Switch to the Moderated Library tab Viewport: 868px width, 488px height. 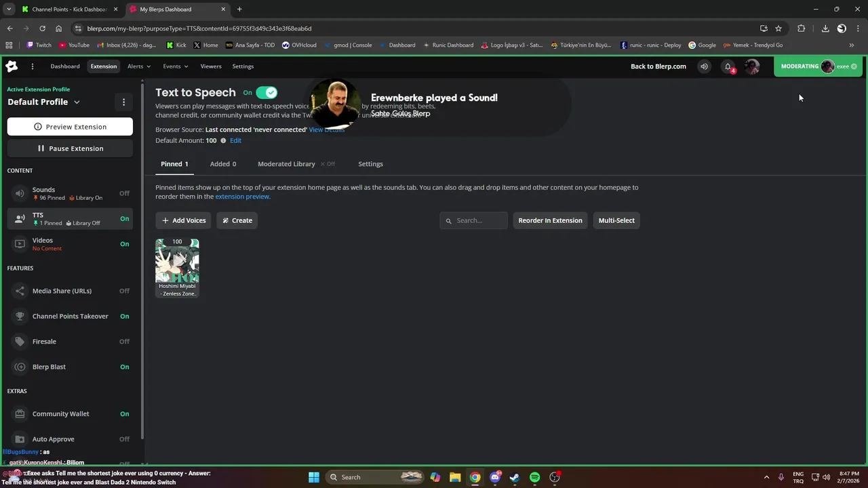click(296, 164)
